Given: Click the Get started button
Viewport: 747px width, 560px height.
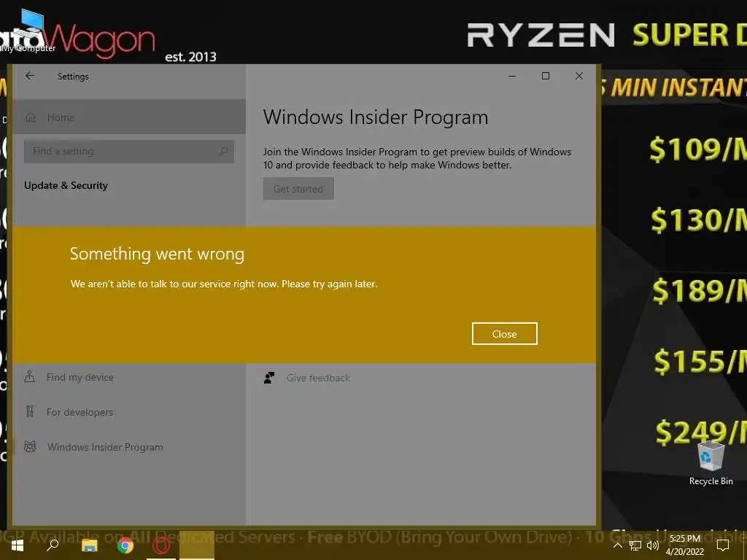Looking at the screenshot, I should click(x=298, y=189).
